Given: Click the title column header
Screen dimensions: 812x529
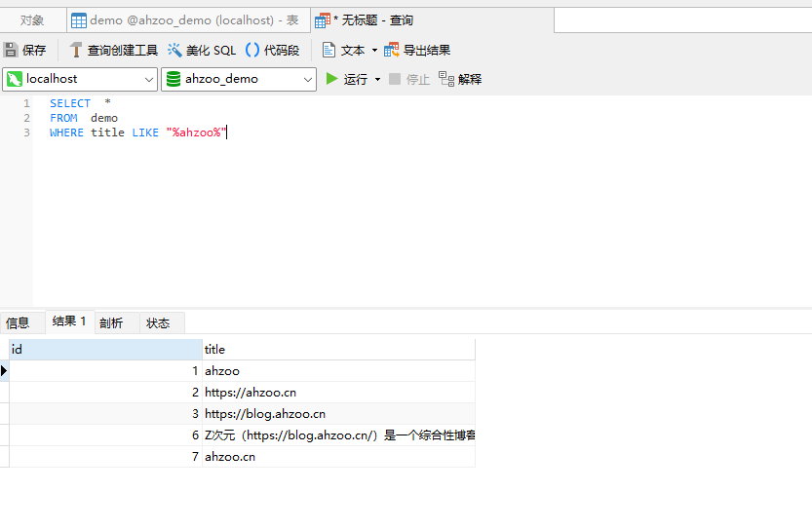Looking at the screenshot, I should pyautogui.click(x=337, y=349).
